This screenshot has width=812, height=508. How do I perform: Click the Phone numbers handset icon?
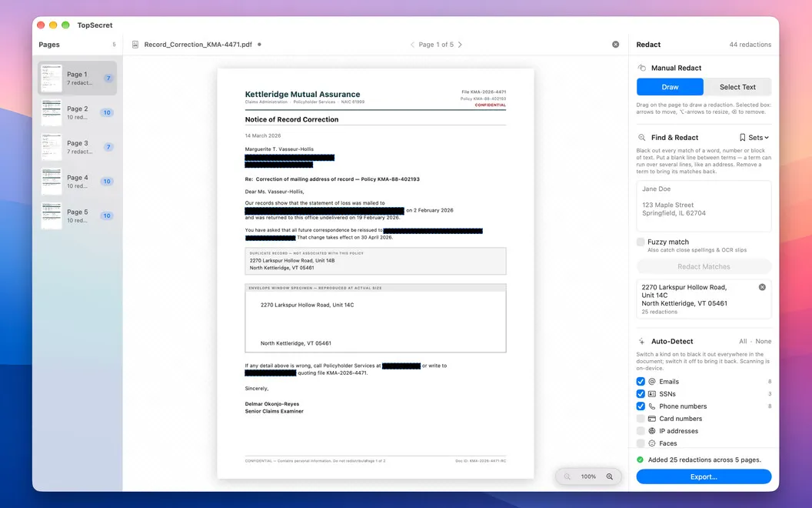click(x=652, y=406)
